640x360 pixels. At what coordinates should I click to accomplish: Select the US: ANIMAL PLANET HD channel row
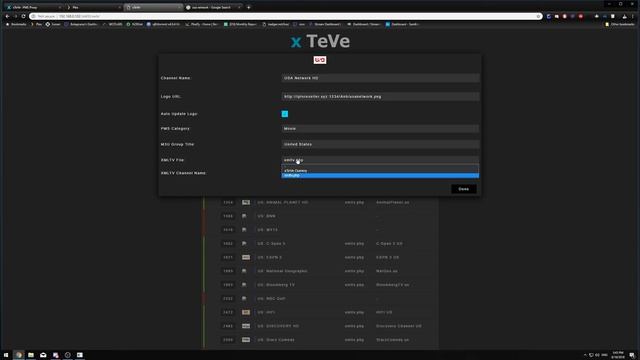(x=321, y=202)
